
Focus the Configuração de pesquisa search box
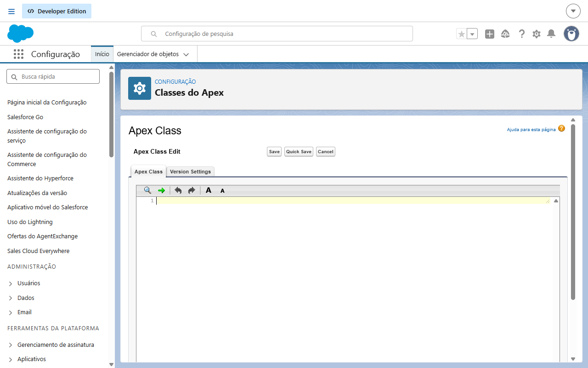(277, 34)
